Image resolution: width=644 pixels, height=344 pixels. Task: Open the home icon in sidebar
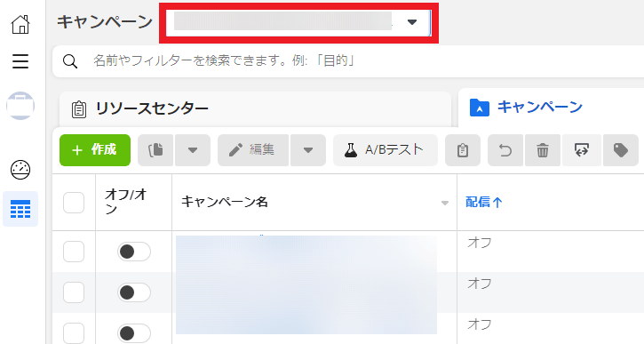tap(20, 24)
